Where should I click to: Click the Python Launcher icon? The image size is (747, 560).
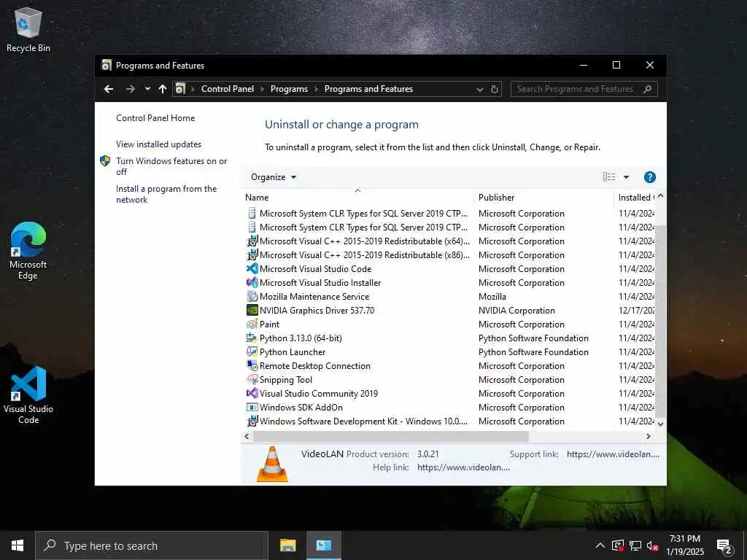[x=252, y=351]
